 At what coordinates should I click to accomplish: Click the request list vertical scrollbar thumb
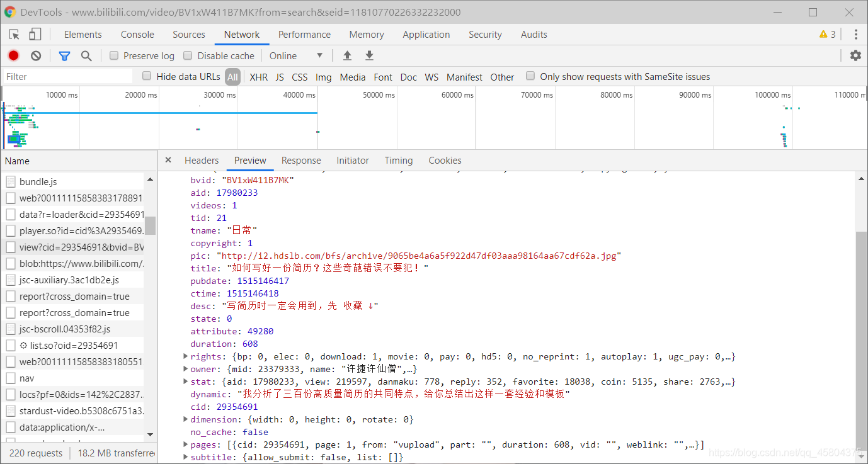150,225
